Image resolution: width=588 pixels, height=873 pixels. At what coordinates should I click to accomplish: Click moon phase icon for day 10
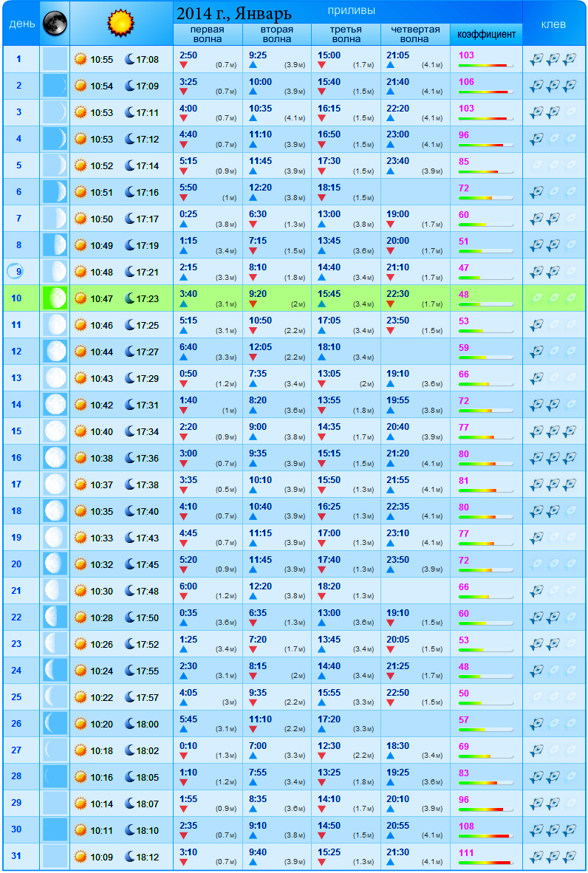coord(55,298)
